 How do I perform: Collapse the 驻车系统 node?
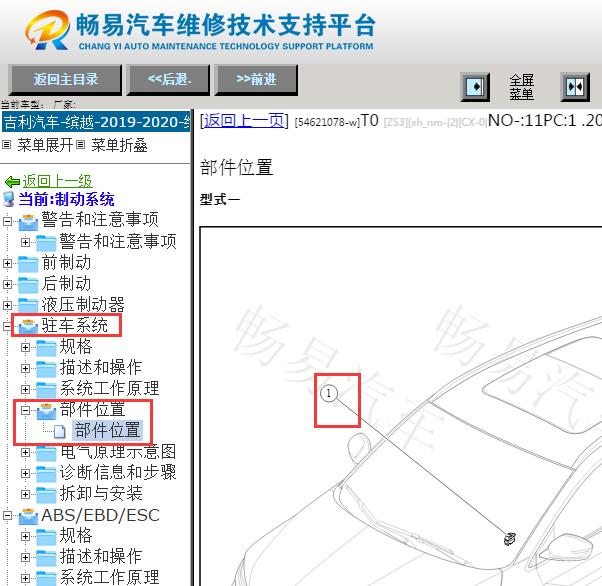pyautogui.click(x=7, y=326)
